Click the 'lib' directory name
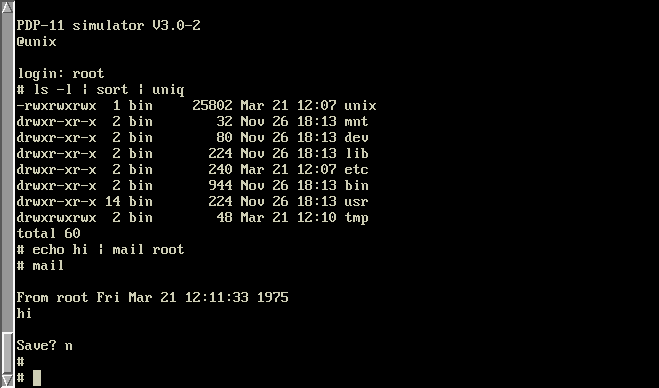The width and height of the screenshot is (659, 388). coord(356,154)
